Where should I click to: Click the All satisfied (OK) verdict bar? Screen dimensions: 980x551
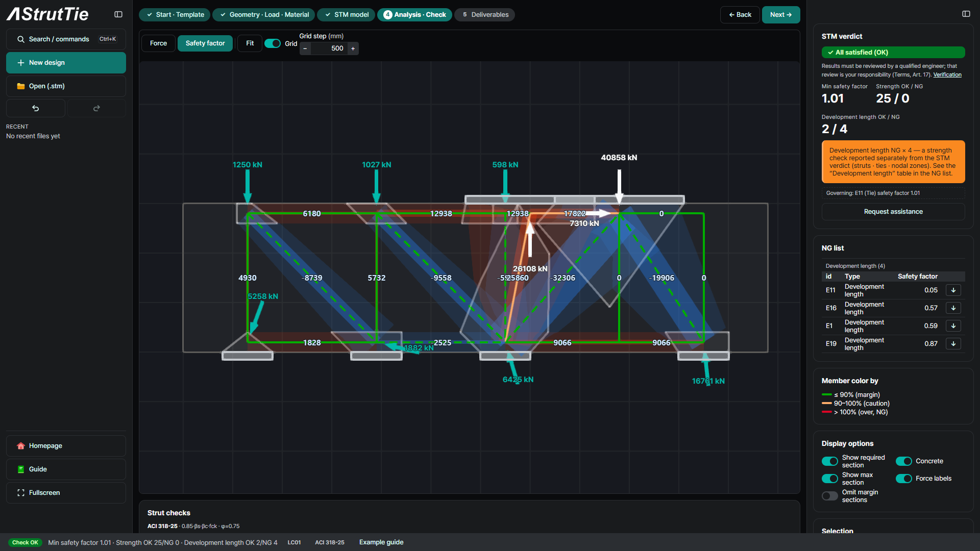(893, 53)
